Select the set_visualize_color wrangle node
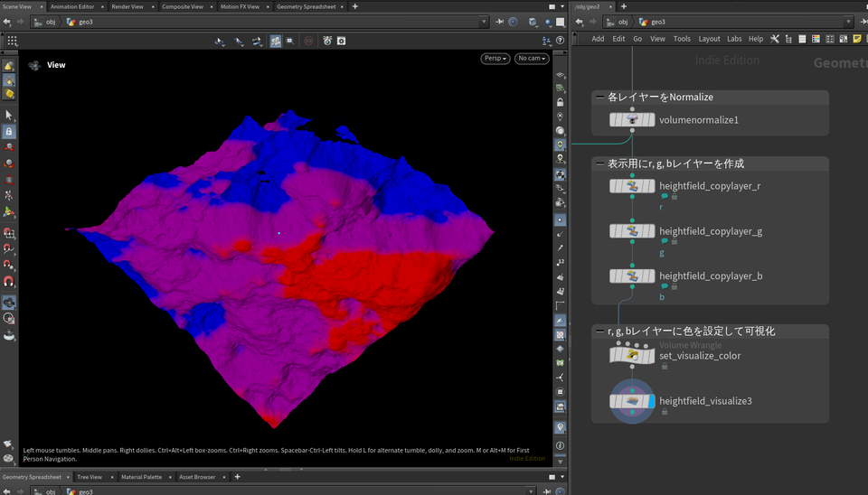Screen dimensions: 868x495 632,355
